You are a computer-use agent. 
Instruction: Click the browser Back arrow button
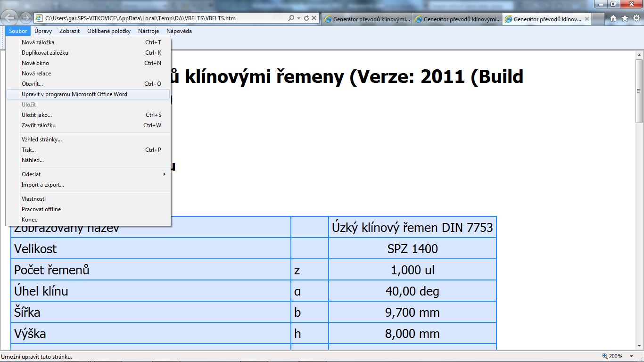point(10,18)
